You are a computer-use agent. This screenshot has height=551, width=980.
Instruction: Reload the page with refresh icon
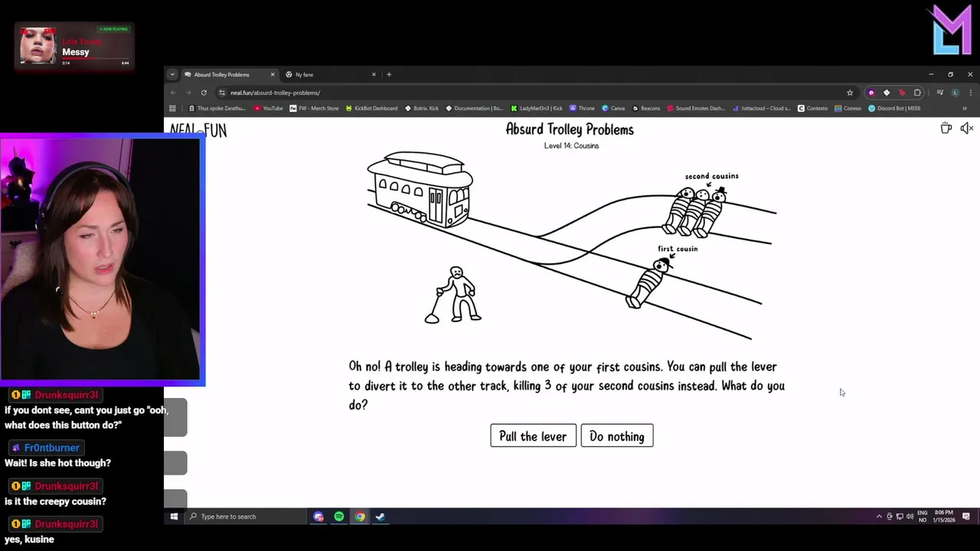click(x=204, y=93)
